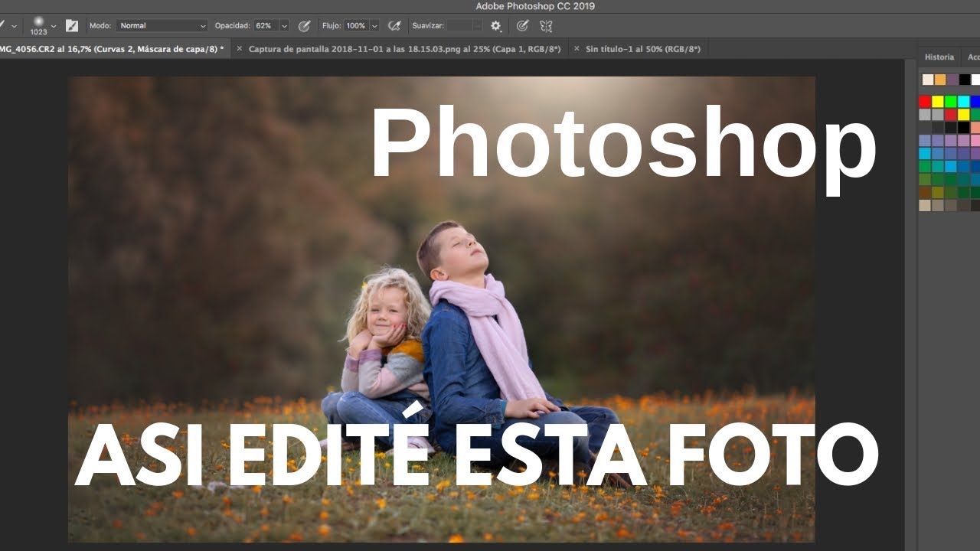The width and height of the screenshot is (980, 551).
Task: Click the Opacidad 62% value field
Action: pyautogui.click(x=266, y=25)
